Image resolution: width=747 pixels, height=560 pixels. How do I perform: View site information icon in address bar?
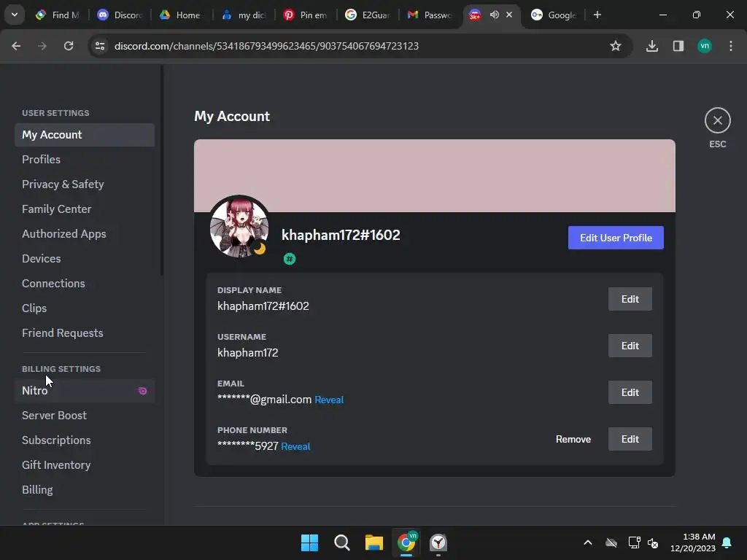point(100,46)
